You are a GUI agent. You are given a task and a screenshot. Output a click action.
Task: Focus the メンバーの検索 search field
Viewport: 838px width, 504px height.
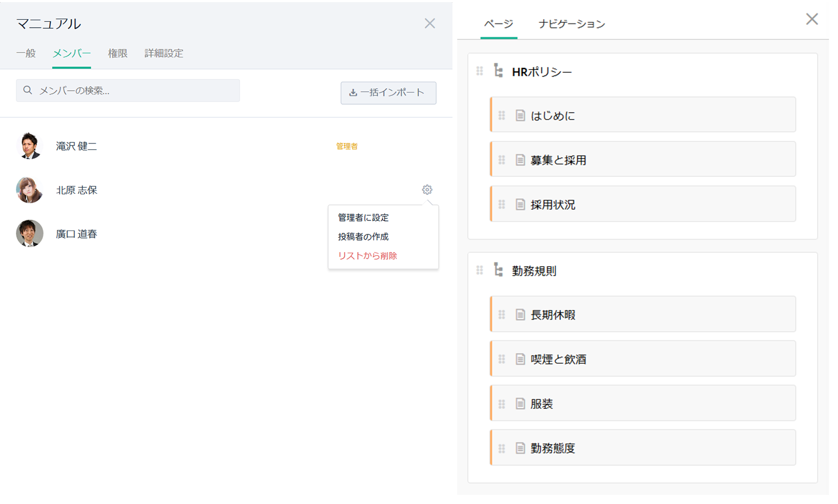pos(133,91)
